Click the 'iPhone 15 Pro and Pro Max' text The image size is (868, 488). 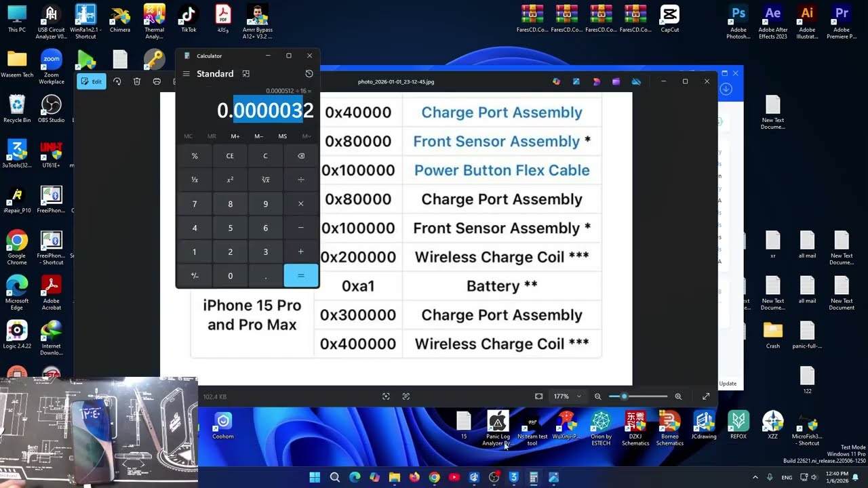(x=252, y=315)
